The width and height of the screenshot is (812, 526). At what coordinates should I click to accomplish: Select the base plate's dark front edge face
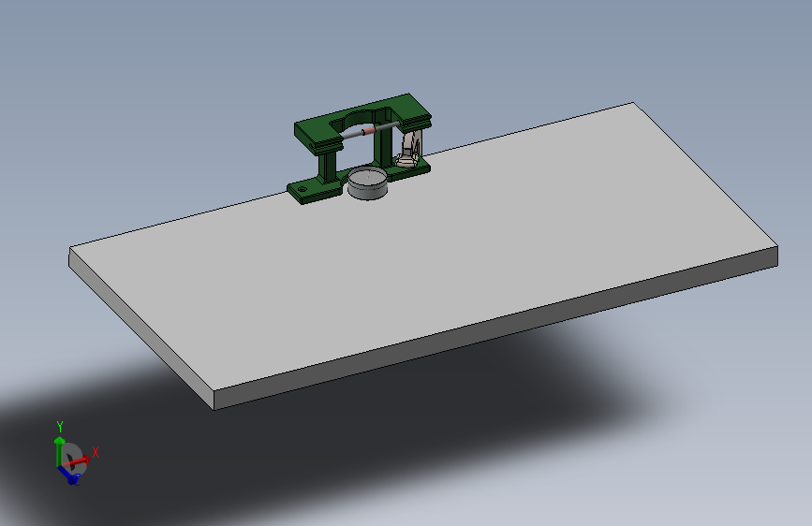(496, 328)
